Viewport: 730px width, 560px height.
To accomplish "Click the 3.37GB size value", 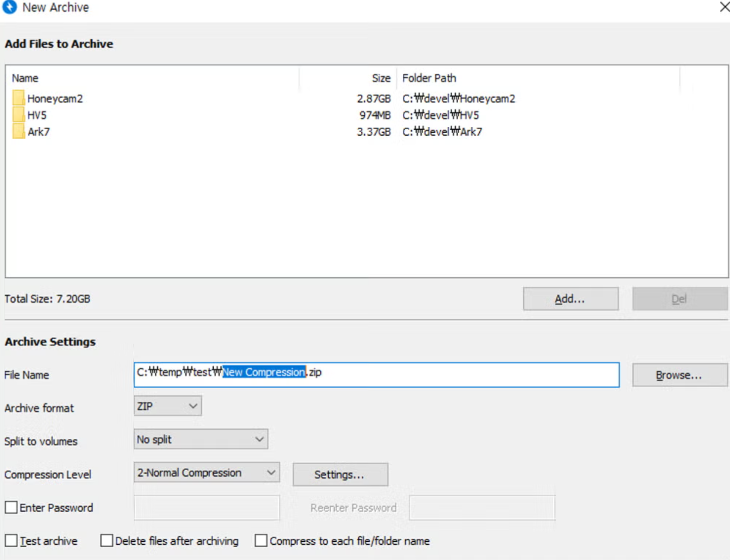I will 374,132.
